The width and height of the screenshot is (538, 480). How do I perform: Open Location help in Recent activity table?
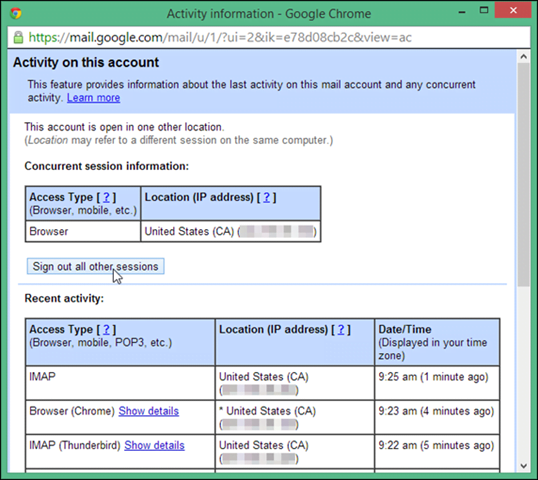(341, 329)
